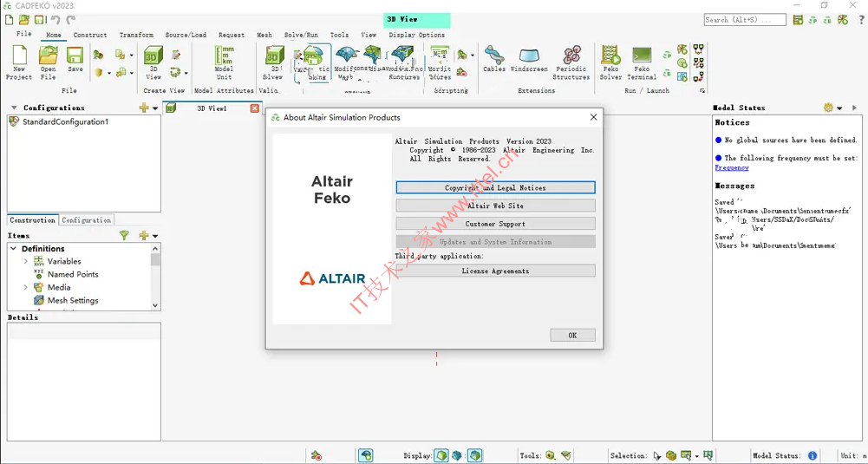Open a new 3D View from ribbon
Image resolution: width=868 pixels, height=464 pixels.
pyautogui.click(x=153, y=62)
